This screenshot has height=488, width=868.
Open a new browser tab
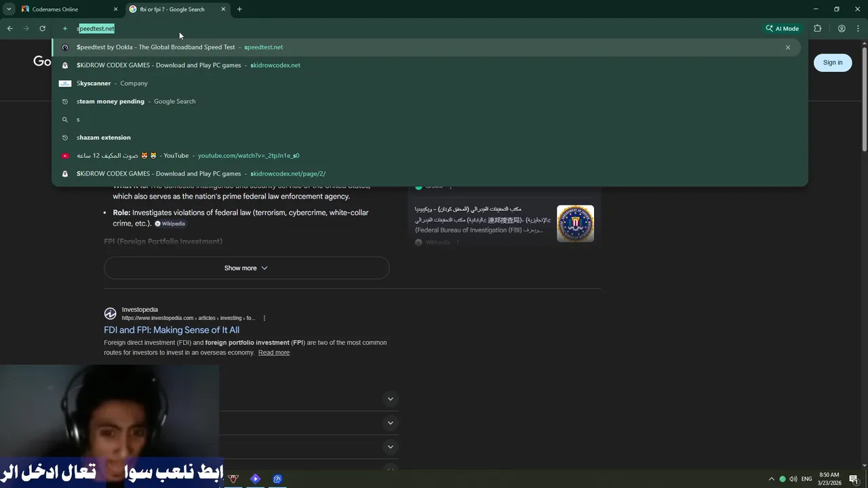click(x=239, y=9)
